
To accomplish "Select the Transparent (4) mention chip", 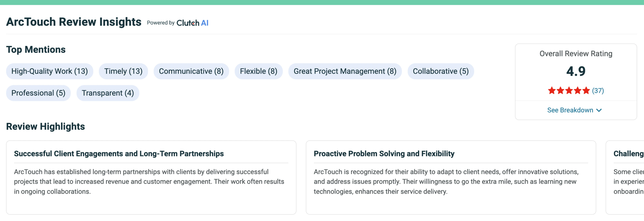I will tap(108, 93).
